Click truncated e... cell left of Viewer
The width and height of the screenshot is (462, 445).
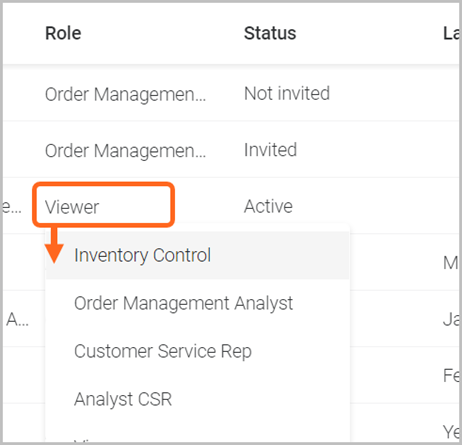(12, 207)
